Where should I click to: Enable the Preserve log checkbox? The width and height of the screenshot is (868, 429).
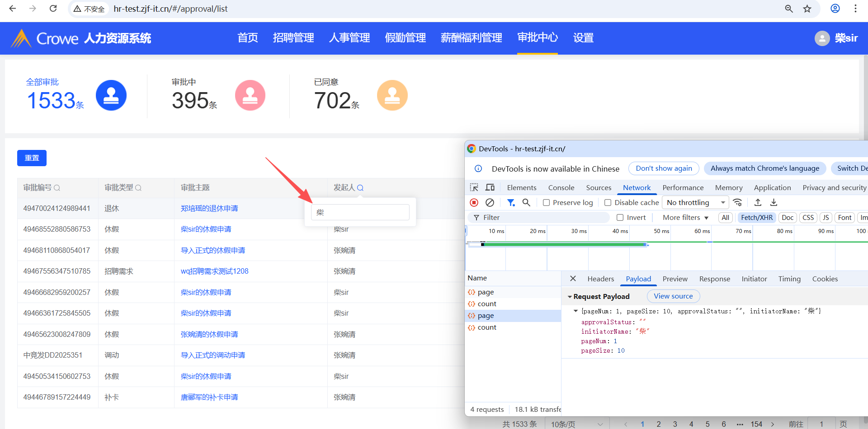click(x=546, y=203)
